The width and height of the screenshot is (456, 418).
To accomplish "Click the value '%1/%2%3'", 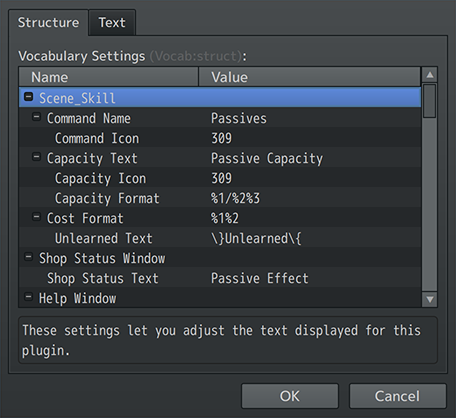I will (235, 198).
